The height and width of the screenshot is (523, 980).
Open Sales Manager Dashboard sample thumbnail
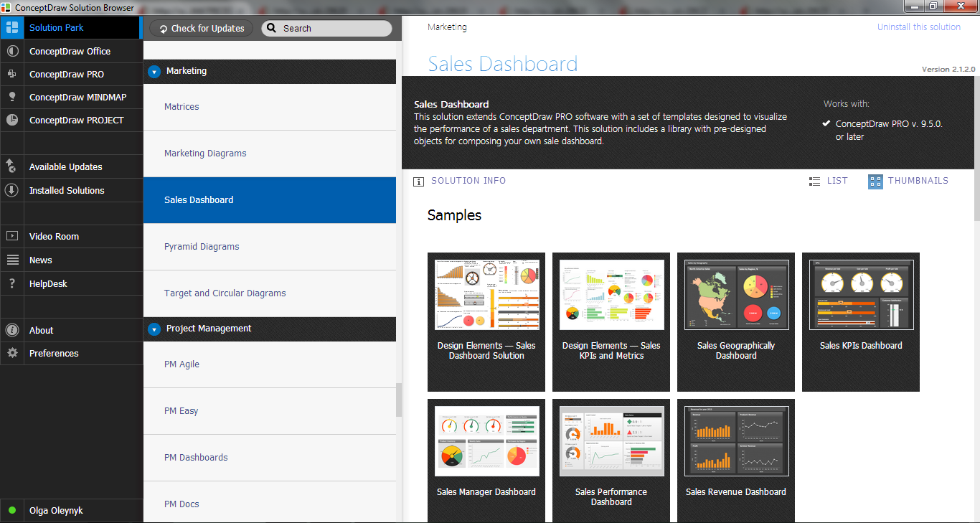486,461
